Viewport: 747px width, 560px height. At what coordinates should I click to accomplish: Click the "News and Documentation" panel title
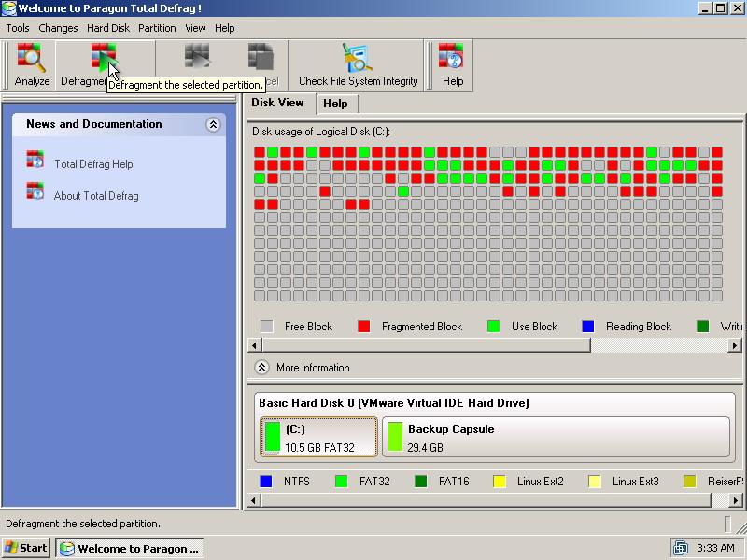(94, 124)
